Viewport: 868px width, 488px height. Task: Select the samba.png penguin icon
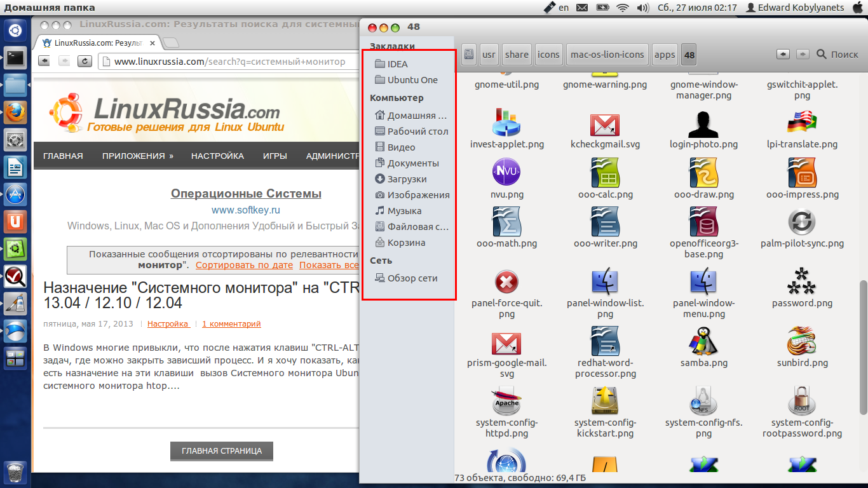(x=703, y=341)
